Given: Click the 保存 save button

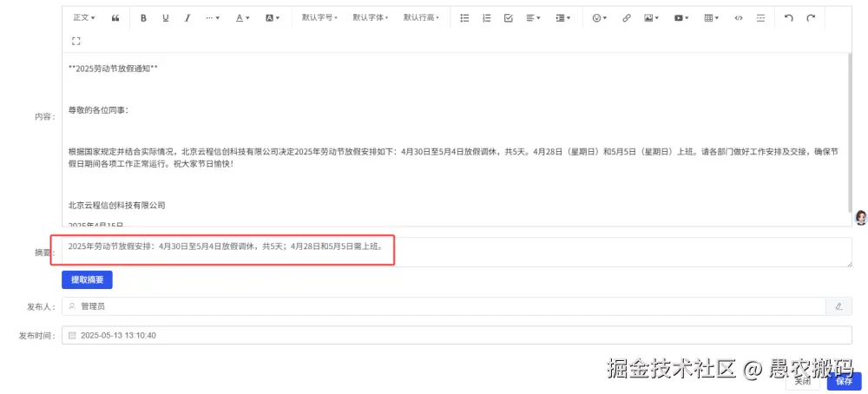Looking at the screenshot, I should point(845,381).
